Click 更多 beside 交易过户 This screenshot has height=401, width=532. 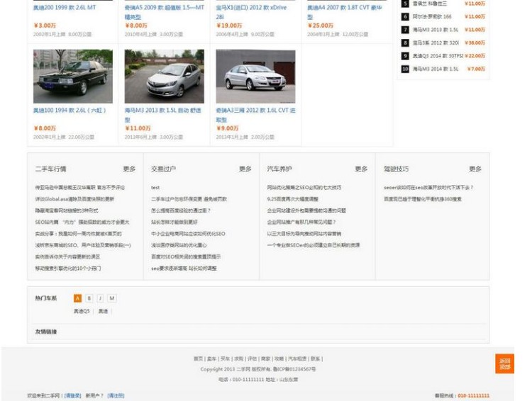coord(245,169)
